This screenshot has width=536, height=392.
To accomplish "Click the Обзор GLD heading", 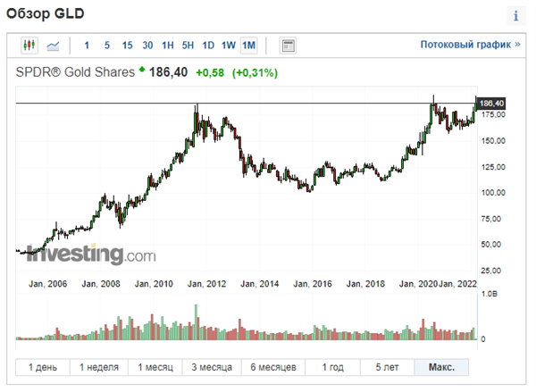I will (46, 13).
